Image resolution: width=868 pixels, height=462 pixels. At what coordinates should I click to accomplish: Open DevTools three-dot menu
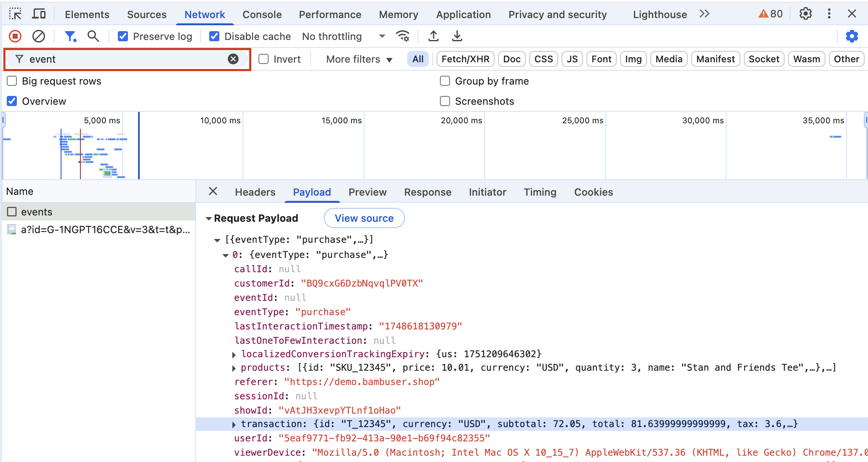(829, 14)
